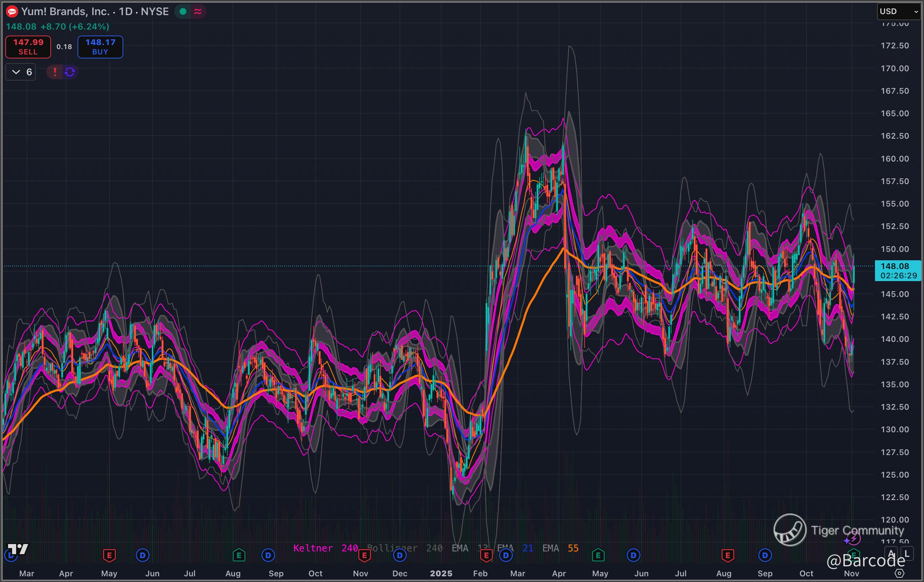This screenshot has width=924, height=582.
Task: Toggle auto scale with the A button
Action: tap(891, 553)
